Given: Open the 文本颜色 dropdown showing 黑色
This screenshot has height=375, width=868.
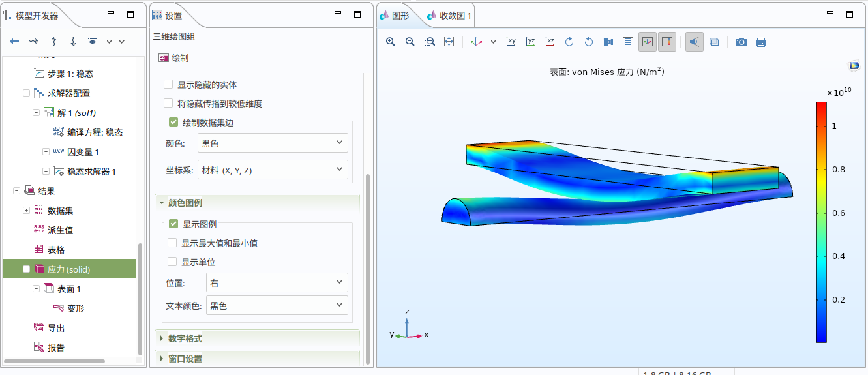Looking at the screenshot, I should (x=277, y=305).
